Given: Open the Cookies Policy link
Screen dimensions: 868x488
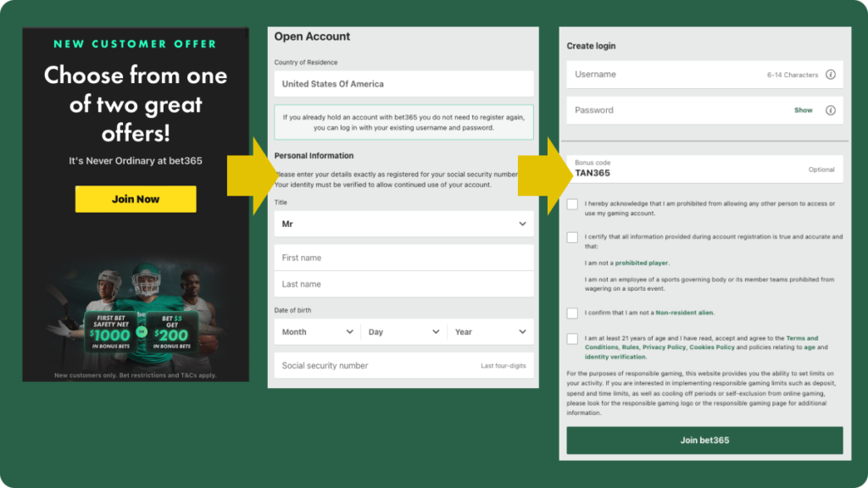Looking at the screenshot, I should (x=712, y=347).
